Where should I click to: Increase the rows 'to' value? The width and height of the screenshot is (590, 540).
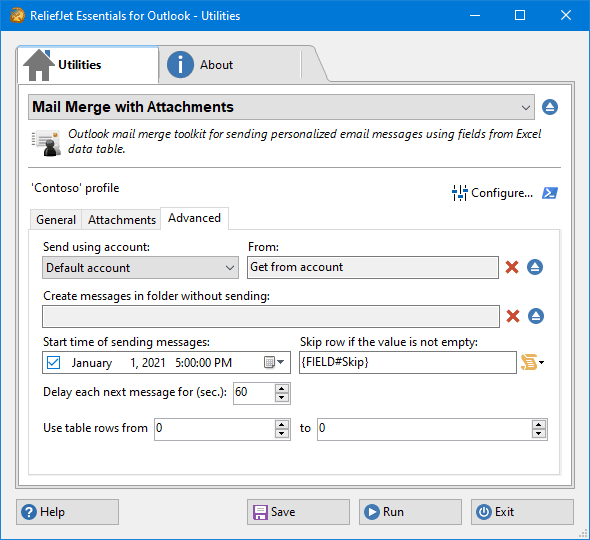(538, 424)
